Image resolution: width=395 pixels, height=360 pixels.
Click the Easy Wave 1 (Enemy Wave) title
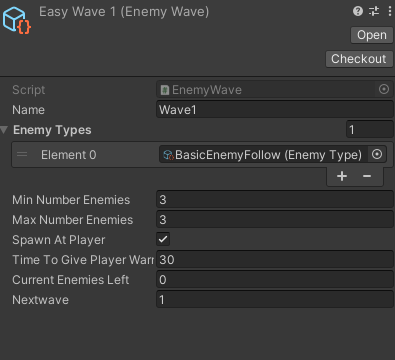coord(124,12)
